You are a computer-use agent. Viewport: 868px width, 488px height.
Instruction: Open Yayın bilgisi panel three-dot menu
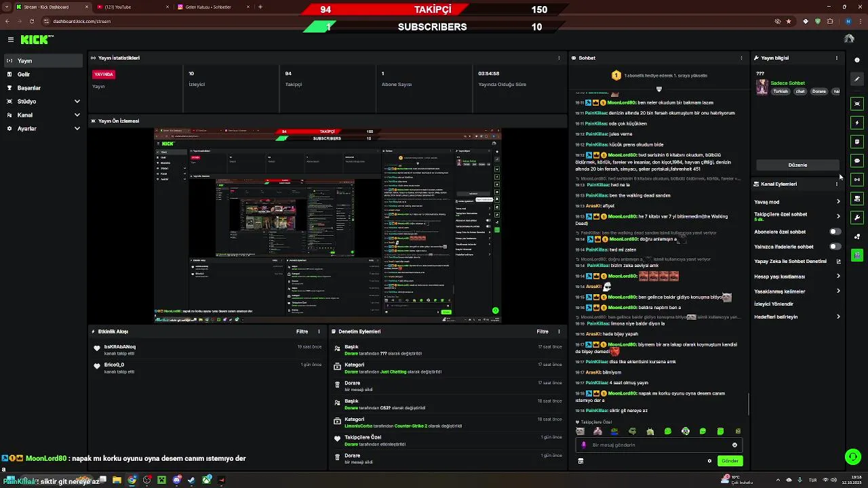click(837, 58)
